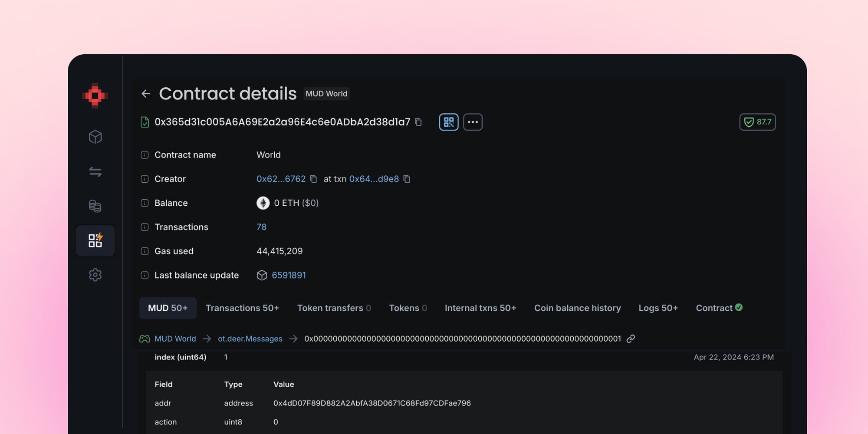Show info for Creator
This screenshot has width=868, height=434.
tap(145, 179)
